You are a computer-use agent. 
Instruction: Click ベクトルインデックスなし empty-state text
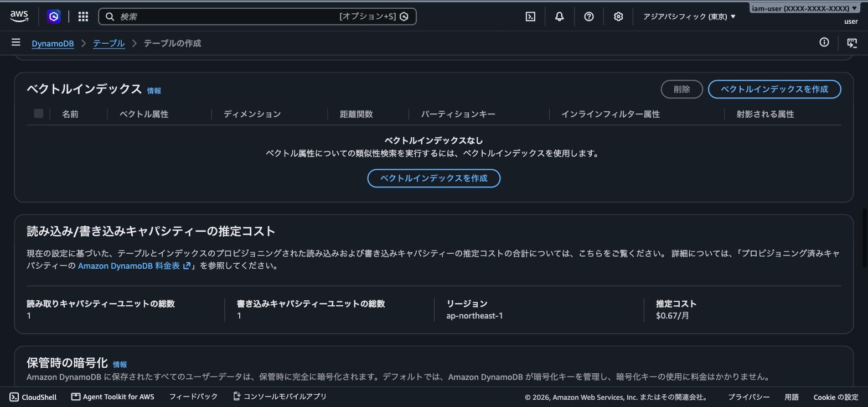click(x=433, y=140)
